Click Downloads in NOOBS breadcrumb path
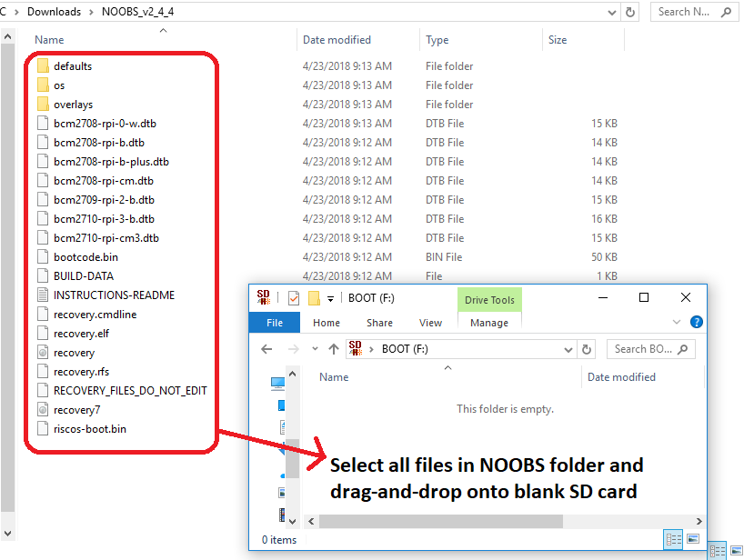This screenshot has width=744, height=560. [x=54, y=12]
